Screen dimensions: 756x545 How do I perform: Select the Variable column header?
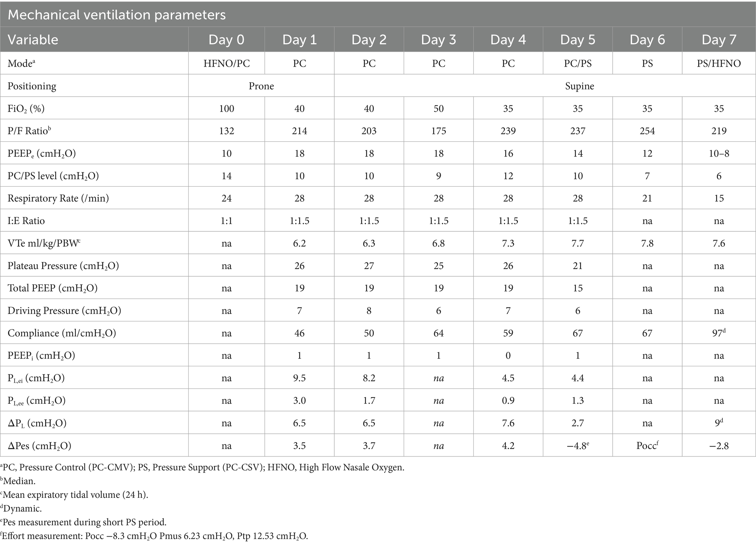tap(33, 40)
